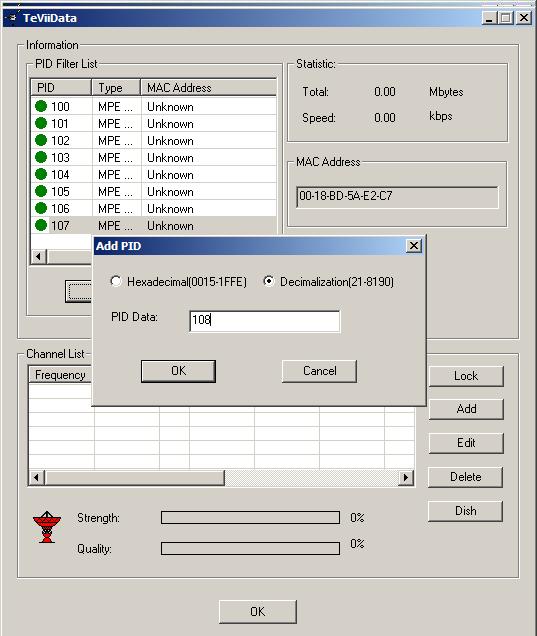
Task: Minimize the TeViiData window
Action: (x=490, y=18)
